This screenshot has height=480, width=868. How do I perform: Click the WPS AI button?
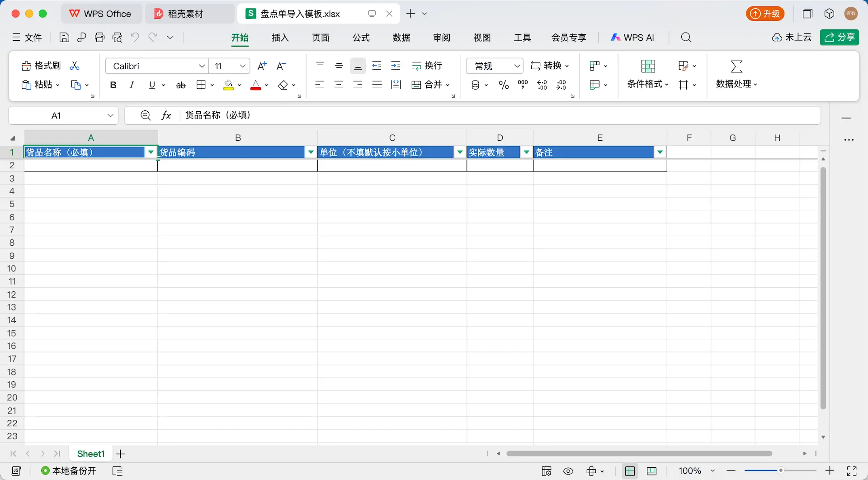coord(632,38)
